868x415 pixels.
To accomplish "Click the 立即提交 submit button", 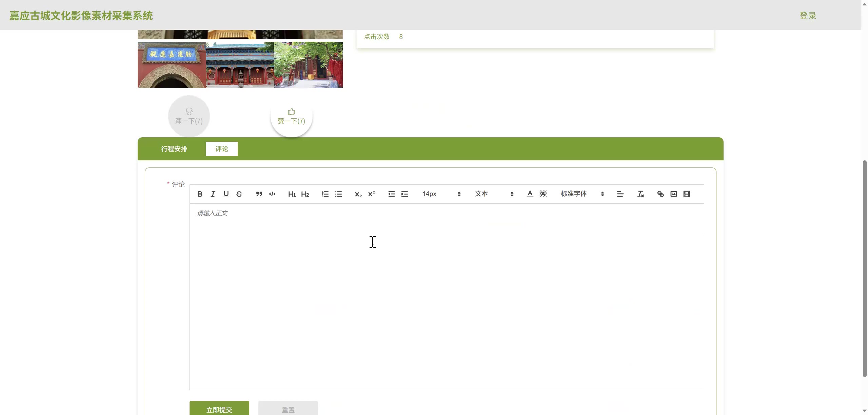I will 219,409.
